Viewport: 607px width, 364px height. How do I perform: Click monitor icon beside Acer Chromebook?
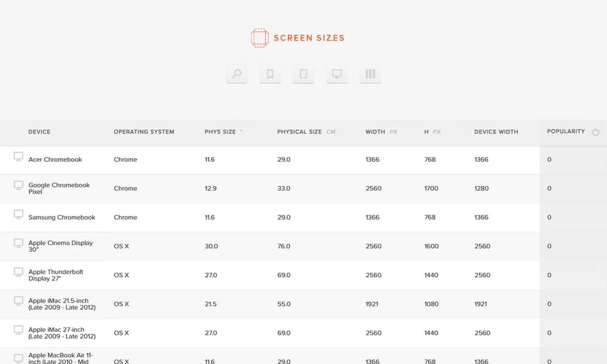tap(18, 157)
